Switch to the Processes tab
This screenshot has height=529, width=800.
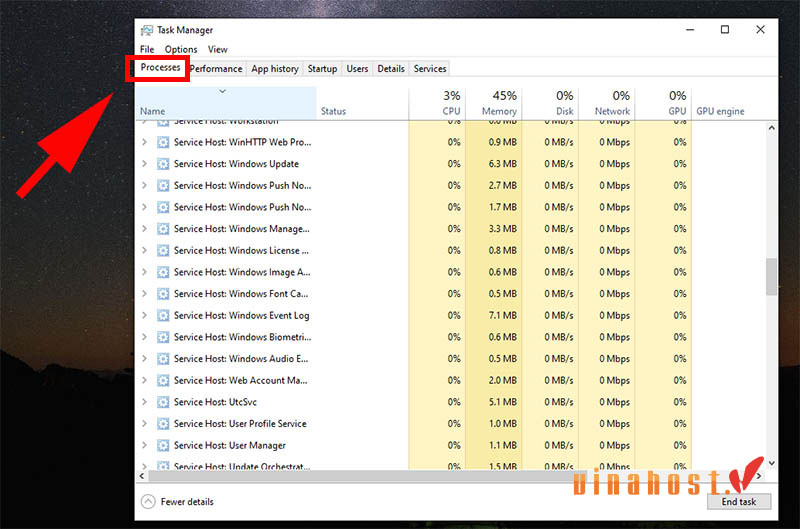click(160, 67)
